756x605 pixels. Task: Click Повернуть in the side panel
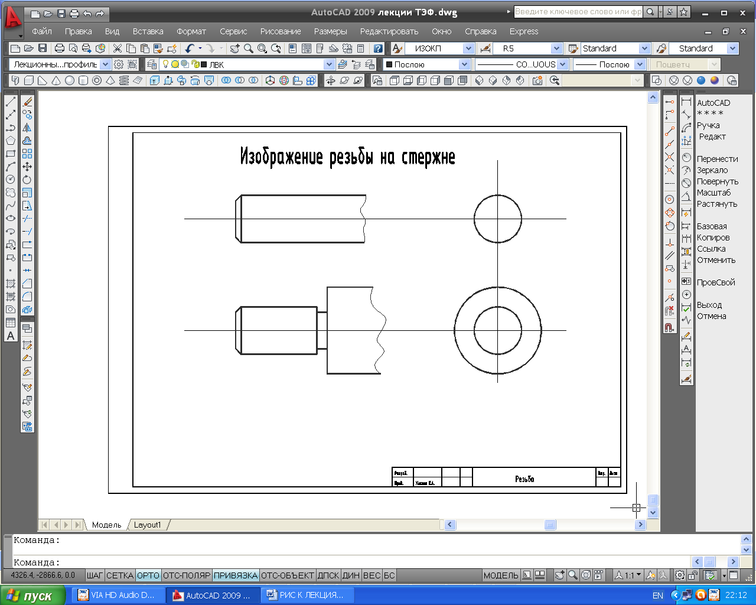pos(717,182)
